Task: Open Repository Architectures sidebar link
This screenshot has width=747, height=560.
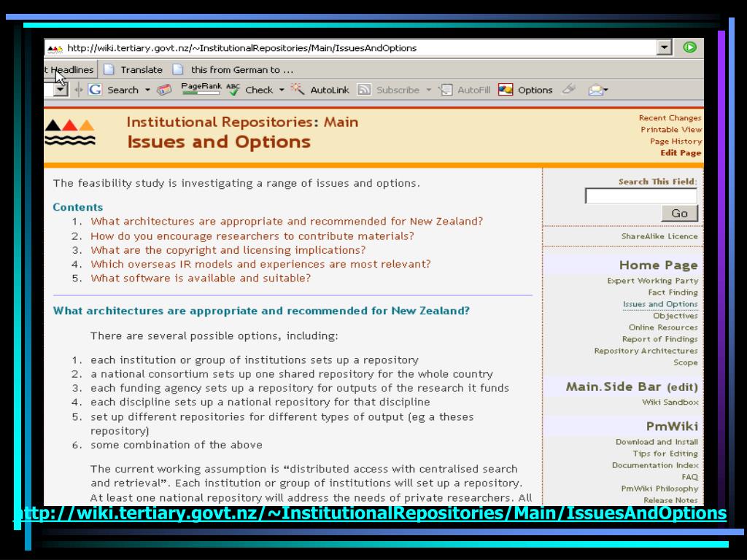Action: click(646, 351)
